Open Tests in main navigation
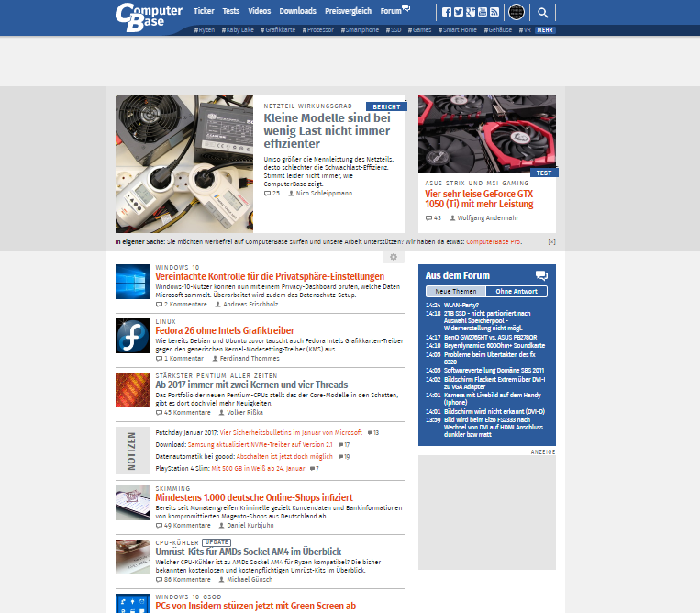Screen dimensions: 700x613 tap(231, 11)
